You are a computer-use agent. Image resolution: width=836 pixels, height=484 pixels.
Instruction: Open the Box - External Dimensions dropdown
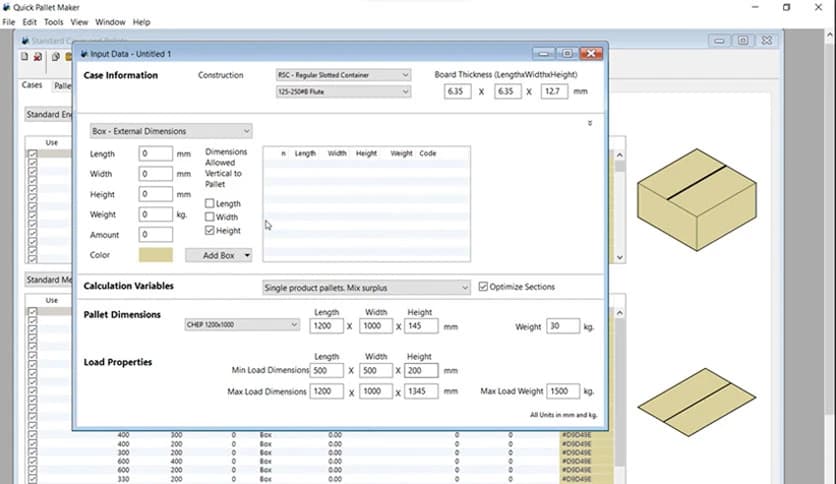click(x=168, y=131)
